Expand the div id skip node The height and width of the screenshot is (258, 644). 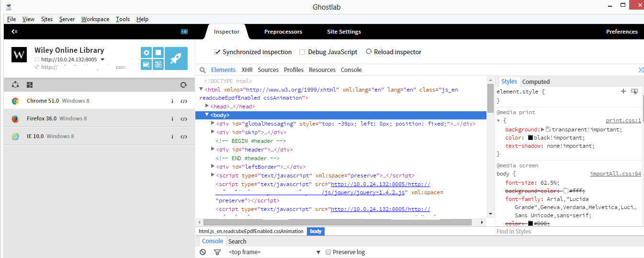click(213, 132)
